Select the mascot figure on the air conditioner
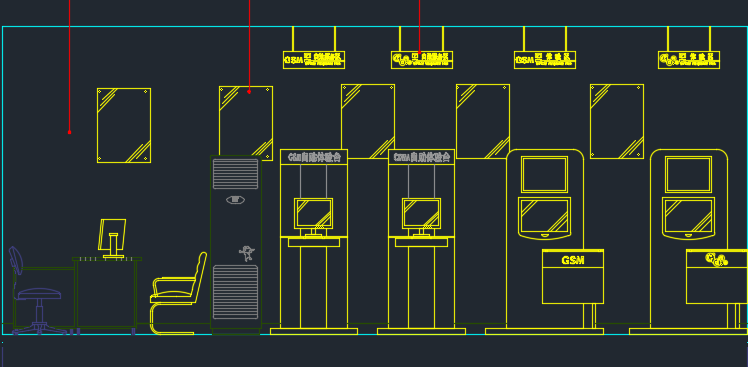Screen dimensions: 748x367 (247, 253)
